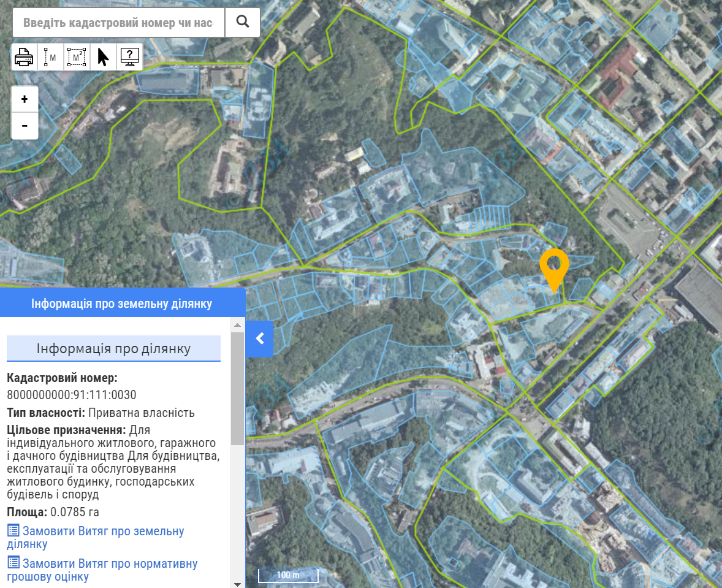Click the 'Інформація про земельну ділянку' panel title
The height and width of the screenshot is (588, 722).
click(122, 304)
